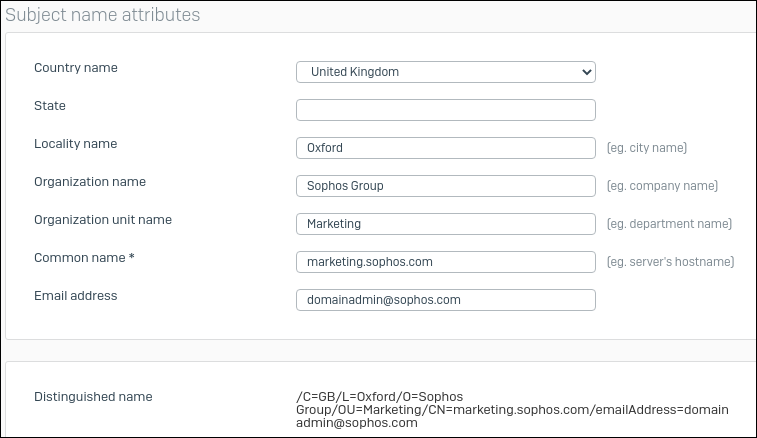Click the (eg. company name) hint
Screen dimensions: 757x438
click(662, 186)
